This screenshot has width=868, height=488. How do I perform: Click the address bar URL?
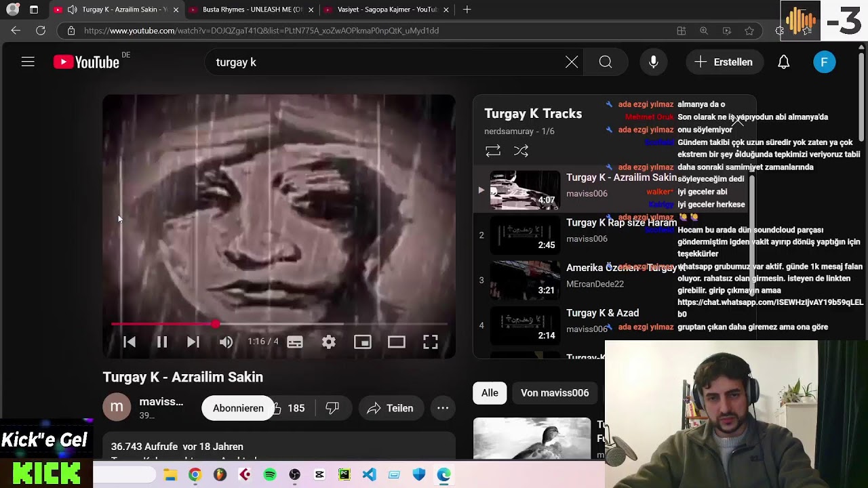click(261, 30)
